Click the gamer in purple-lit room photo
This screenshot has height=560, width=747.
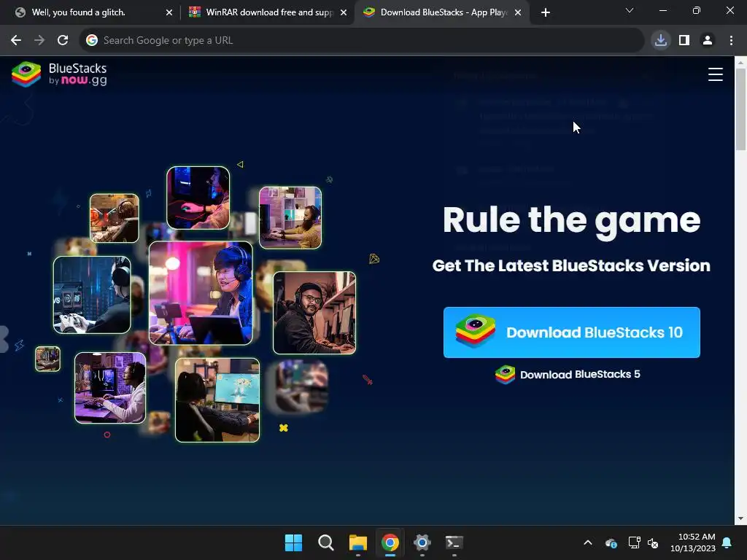coord(110,388)
